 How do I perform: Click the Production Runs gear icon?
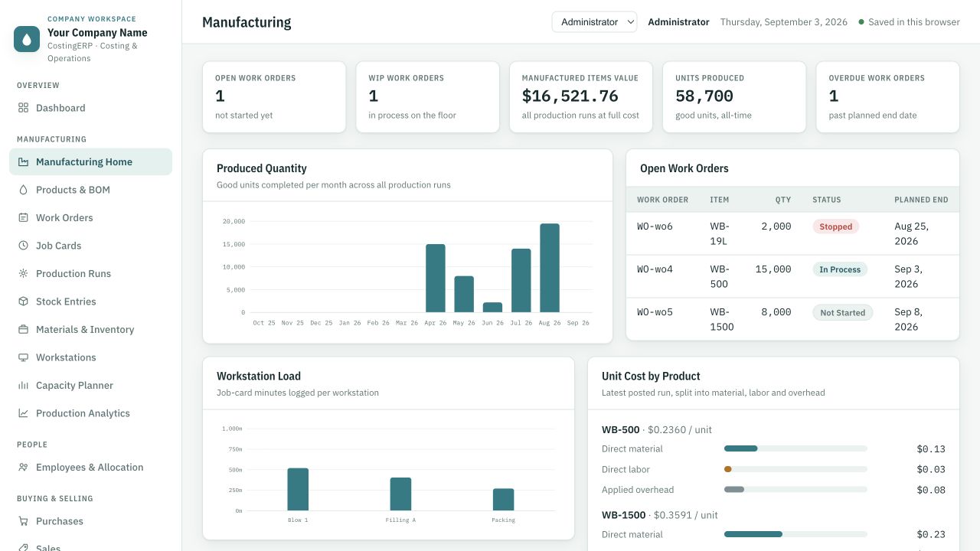click(x=24, y=274)
